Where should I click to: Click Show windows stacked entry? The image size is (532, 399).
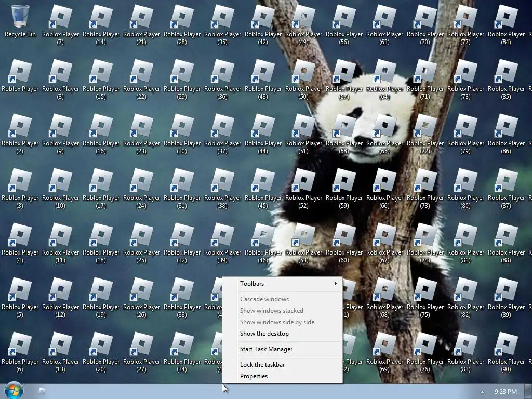[282, 311]
